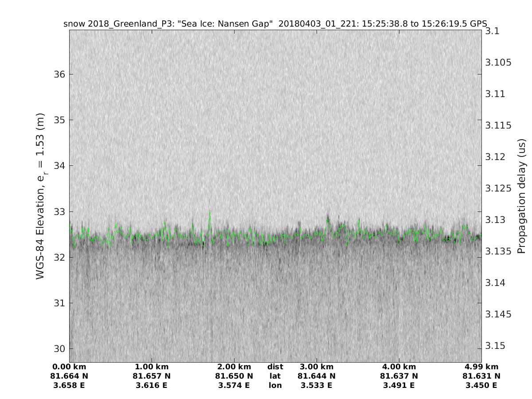The height and width of the screenshot is (399, 532).
Task: Click the 34 elevation tick label
Action: coord(60,166)
